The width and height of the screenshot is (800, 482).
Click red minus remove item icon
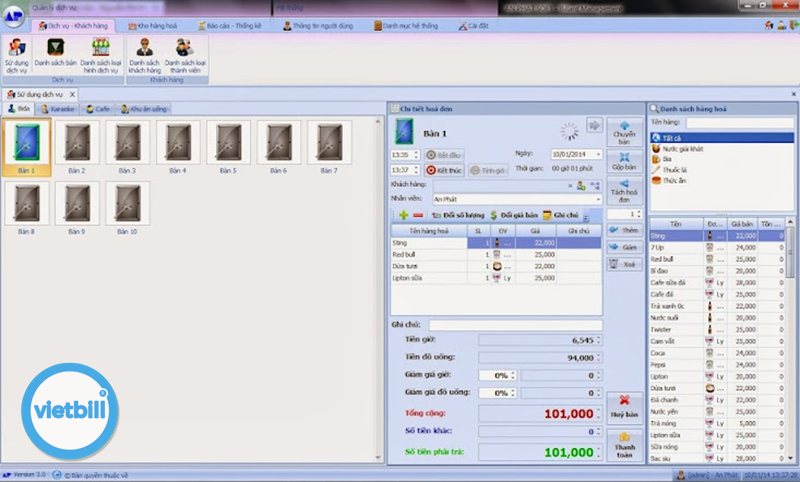[417, 215]
